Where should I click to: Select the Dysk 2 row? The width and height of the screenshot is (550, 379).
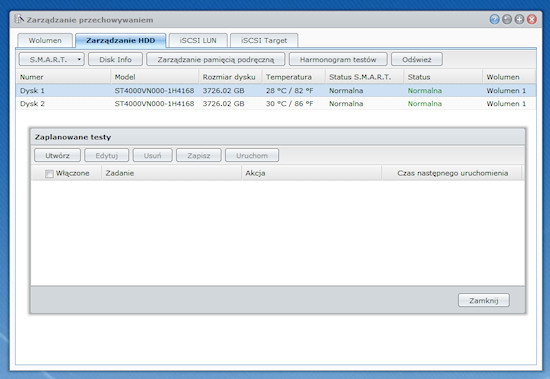(x=276, y=104)
